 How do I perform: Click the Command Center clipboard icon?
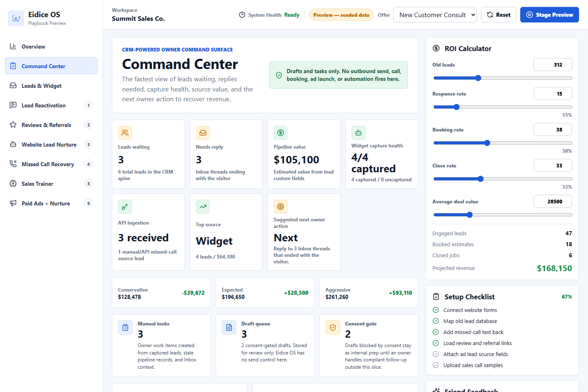click(13, 66)
